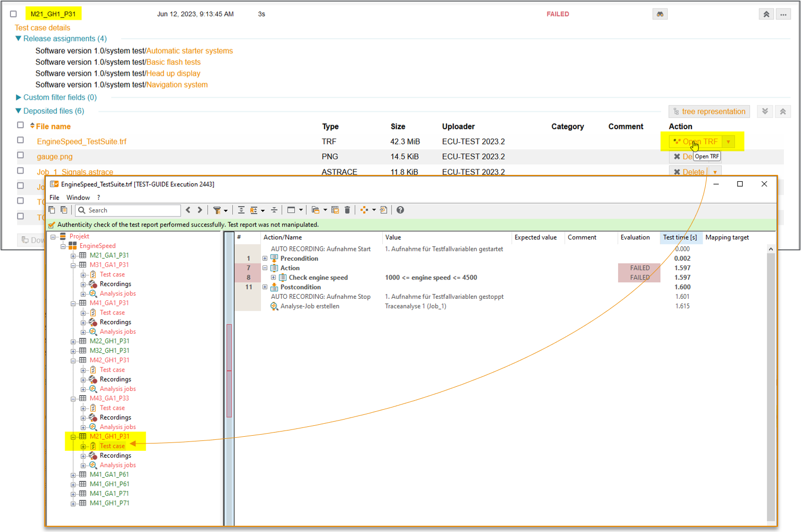Screen dimensions: 801x532
Task: Go to previous search result arrow
Action: click(x=188, y=210)
